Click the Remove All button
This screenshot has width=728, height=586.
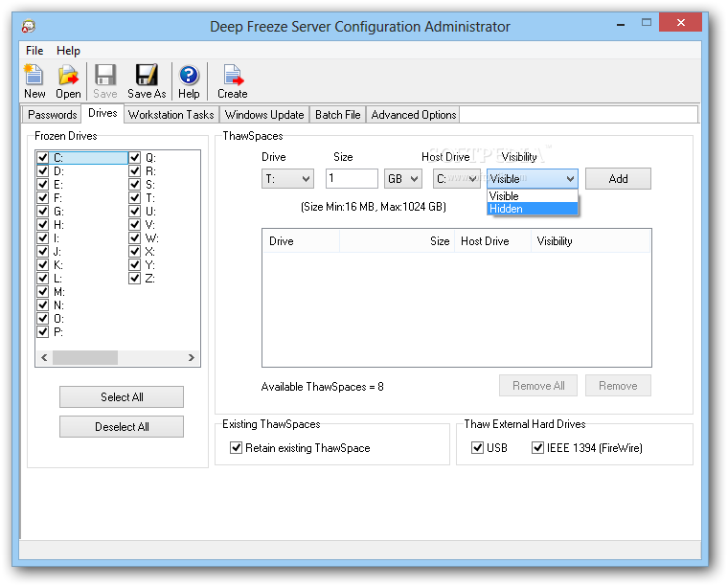pyautogui.click(x=538, y=386)
